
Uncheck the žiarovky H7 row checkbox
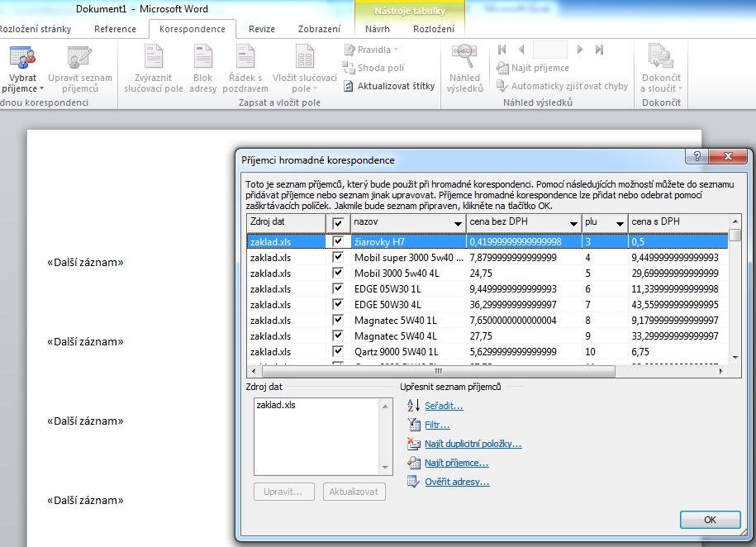point(337,241)
